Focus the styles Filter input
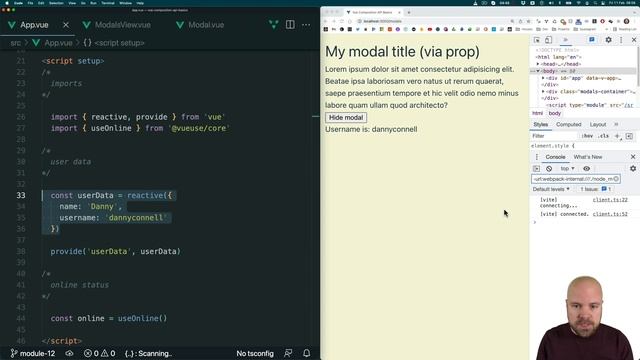 tap(554, 136)
